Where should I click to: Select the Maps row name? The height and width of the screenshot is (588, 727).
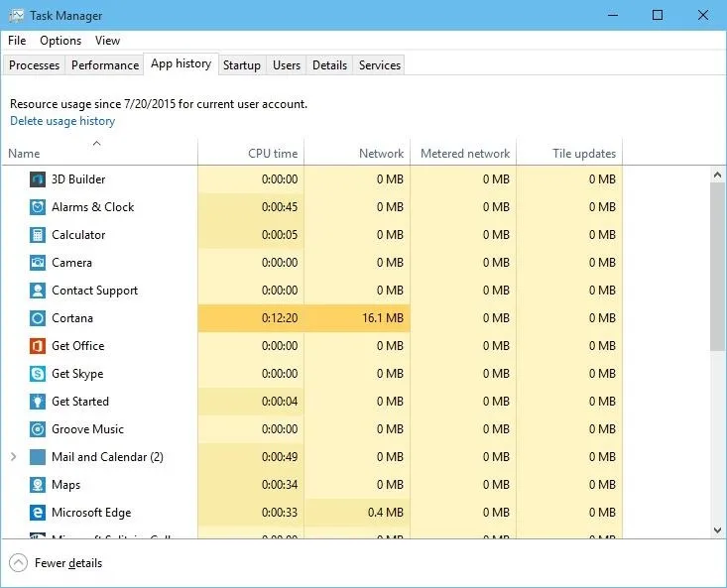coord(65,485)
